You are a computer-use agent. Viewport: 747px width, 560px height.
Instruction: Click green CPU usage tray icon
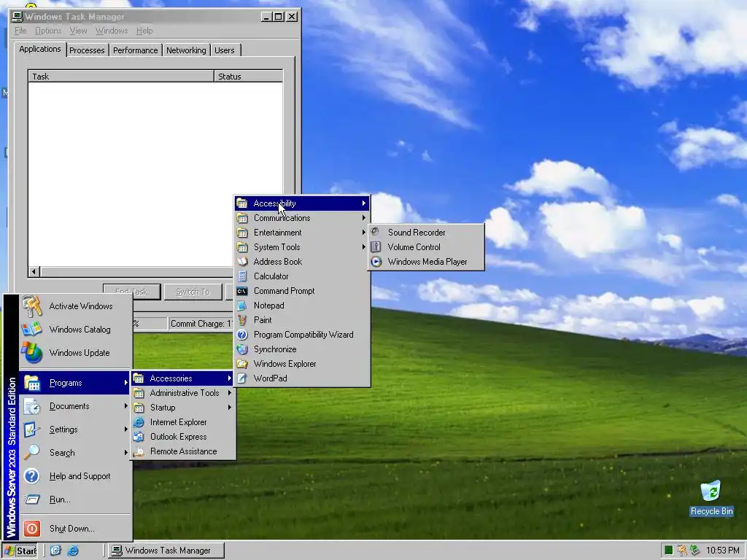click(669, 551)
